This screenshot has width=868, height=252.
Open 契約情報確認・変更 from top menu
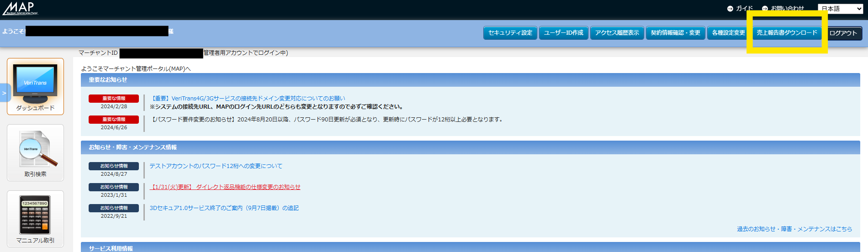coord(675,33)
